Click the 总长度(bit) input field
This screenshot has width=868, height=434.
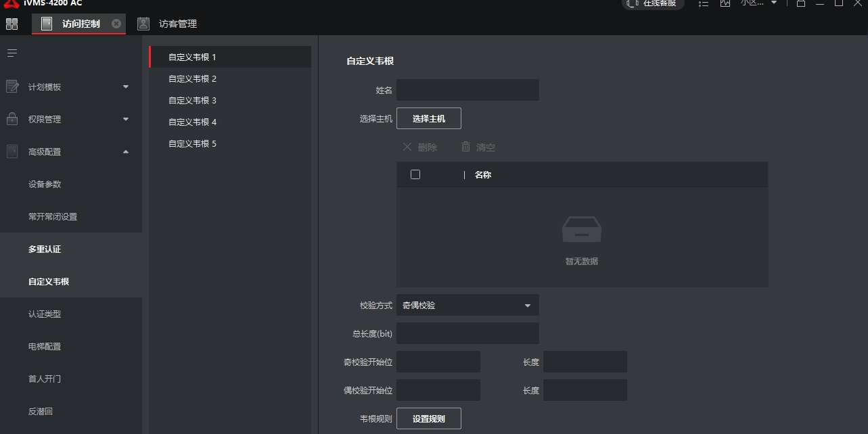pos(467,333)
